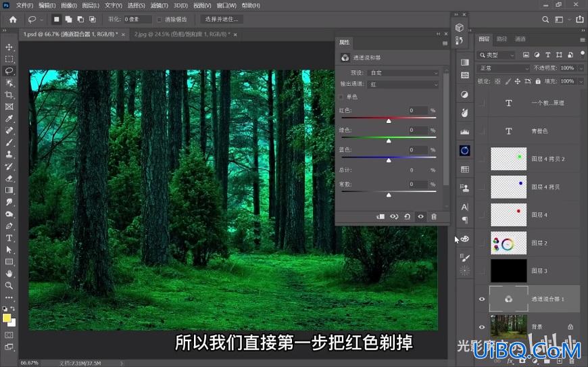Image resolution: width=588 pixels, height=367 pixels.
Task: Select the Clone Stamp tool
Action: click(x=9, y=154)
